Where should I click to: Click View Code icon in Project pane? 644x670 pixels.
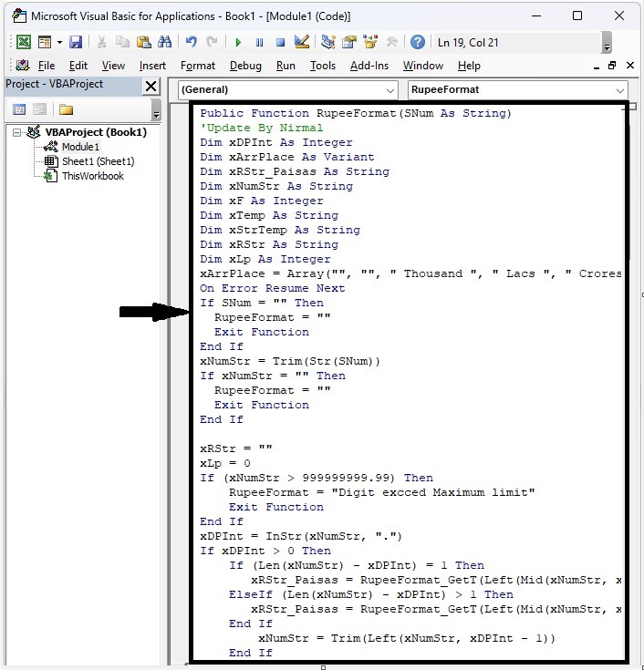coord(19,109)
